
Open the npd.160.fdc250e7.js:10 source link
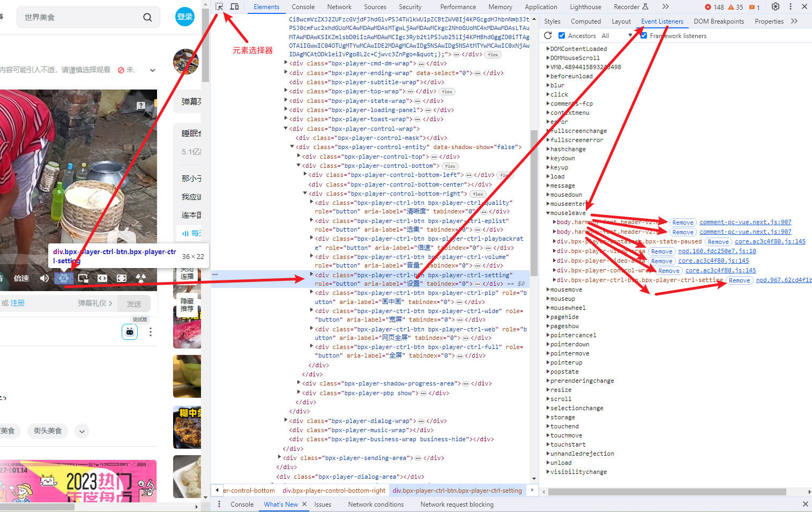coord(717,251)
